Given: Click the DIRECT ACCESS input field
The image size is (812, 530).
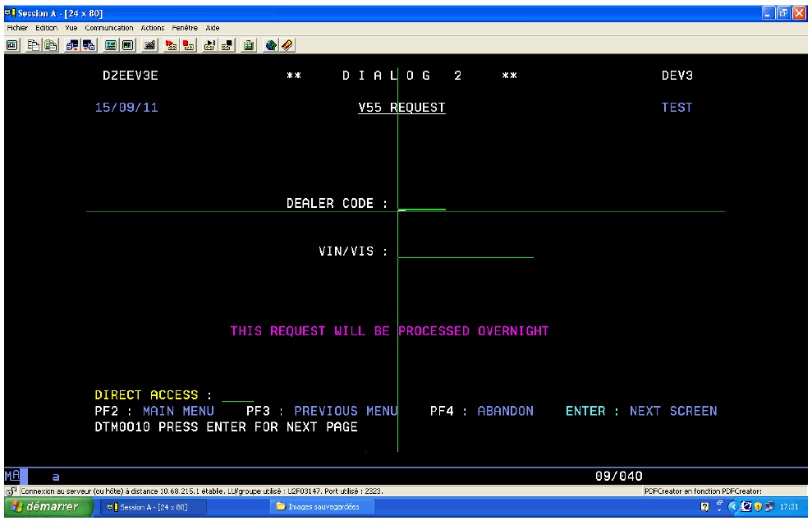Looking at the screenshot, I should (238, 395).
